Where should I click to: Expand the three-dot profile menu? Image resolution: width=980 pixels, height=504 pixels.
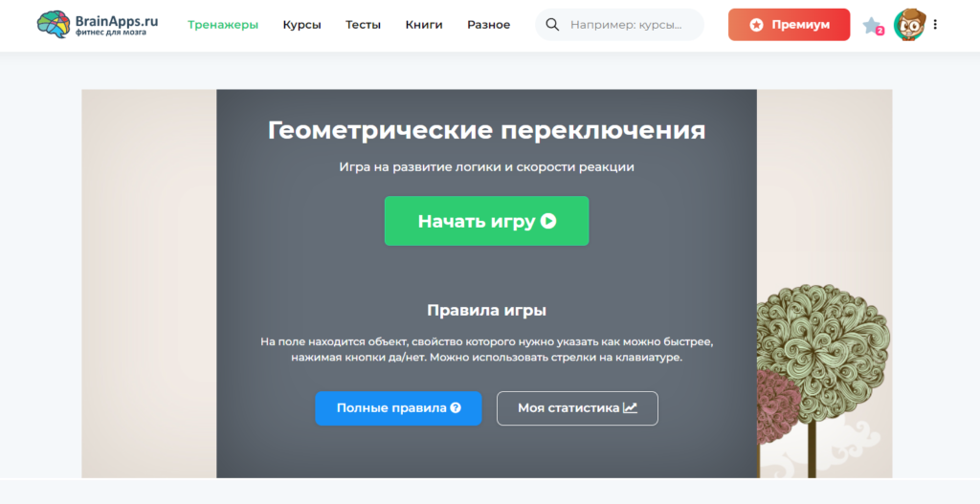(x=935, y=25)
